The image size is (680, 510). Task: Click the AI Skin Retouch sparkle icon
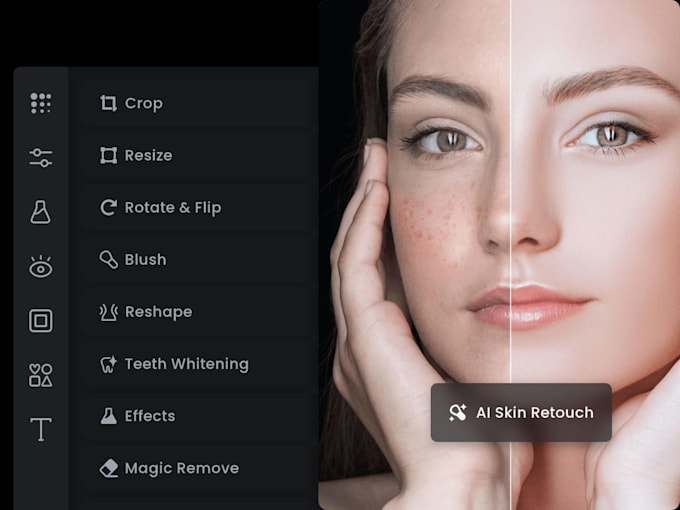458,412
